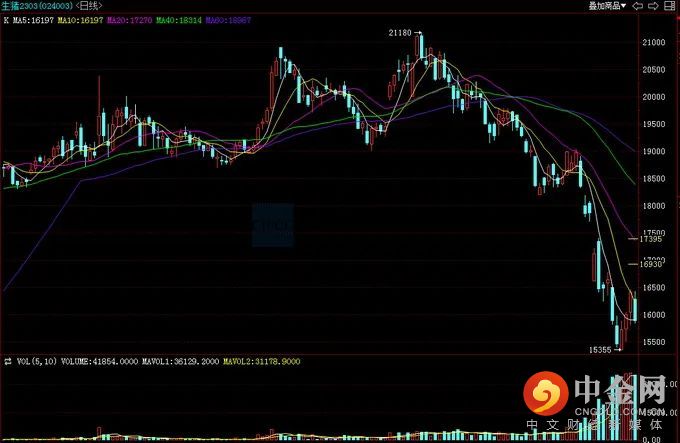Click the MA40:18314 indicator label
This screenshot has width=680, height=443.
[179, 20]
